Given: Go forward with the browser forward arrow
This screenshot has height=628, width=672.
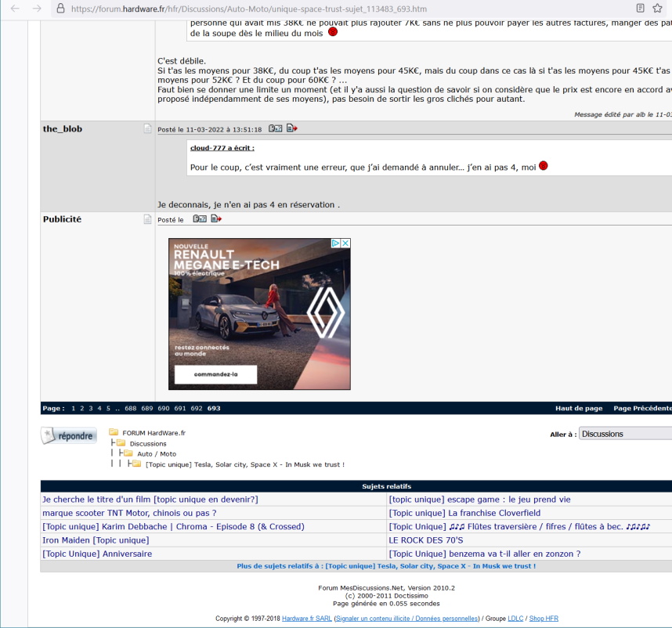Looking at the screenshot, I should point(37,8).
